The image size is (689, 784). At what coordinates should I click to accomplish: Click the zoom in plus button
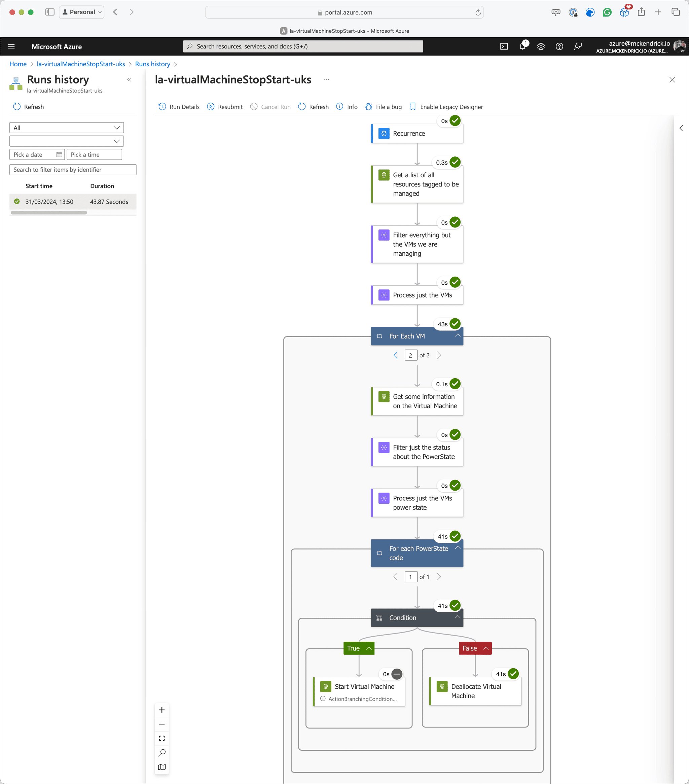(x=162, y=710)
